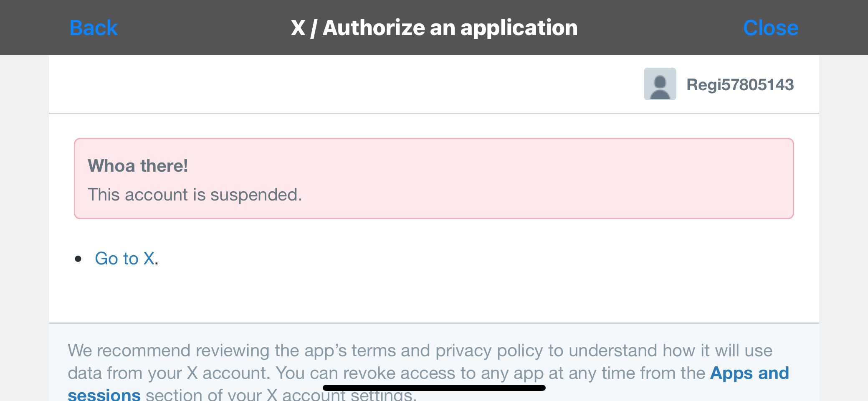Close the authorization page
The height and width of the screenshot is (401, 868).
point(771,28)
